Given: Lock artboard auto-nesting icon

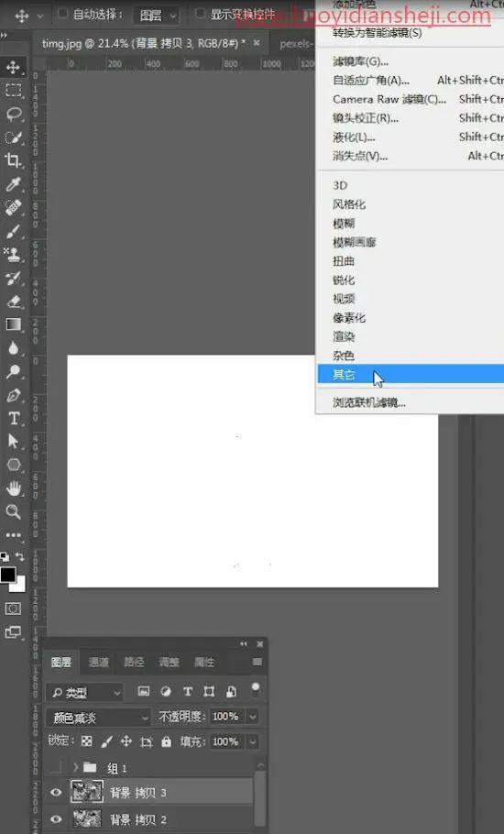Looking at the screenshot, I should coord(147,741).
